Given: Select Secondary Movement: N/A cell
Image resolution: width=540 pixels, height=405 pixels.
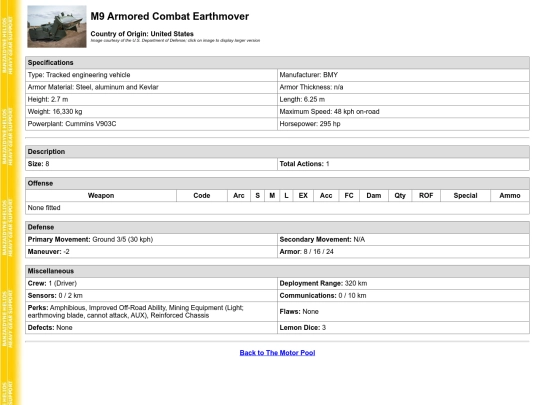Looking at the screenshot, I should pos(403,239).
